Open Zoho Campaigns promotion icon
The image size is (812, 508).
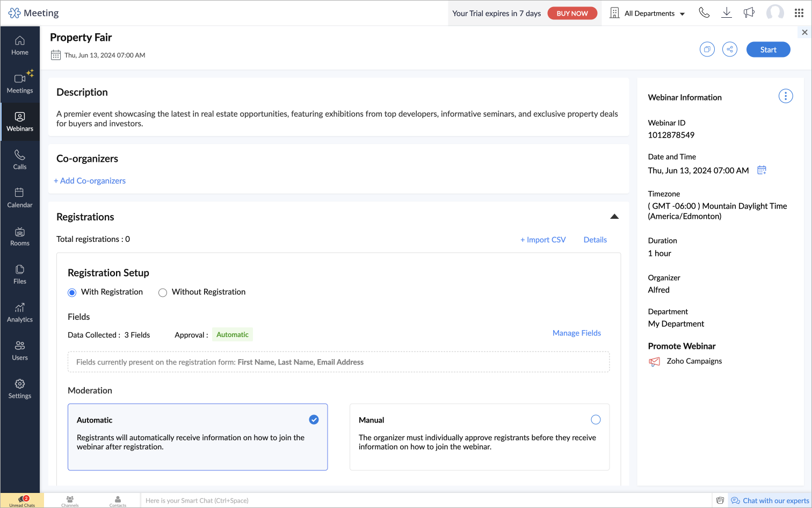tap(654, 362)
